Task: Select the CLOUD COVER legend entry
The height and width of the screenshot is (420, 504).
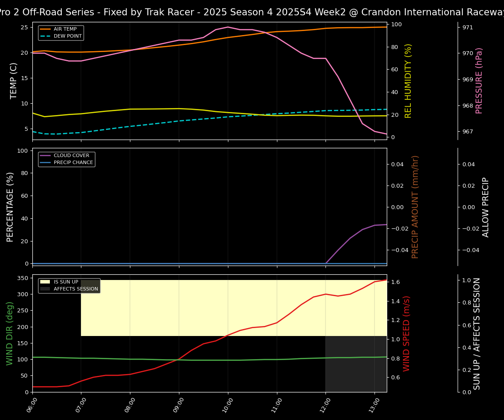Action: (x=71, y=156)
